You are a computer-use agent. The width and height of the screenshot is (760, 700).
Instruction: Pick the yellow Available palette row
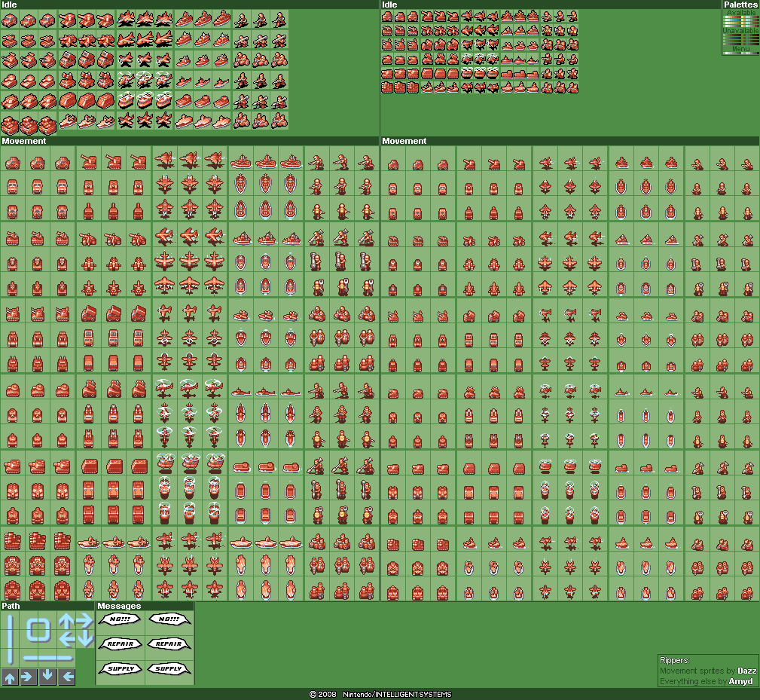[741, 23]
